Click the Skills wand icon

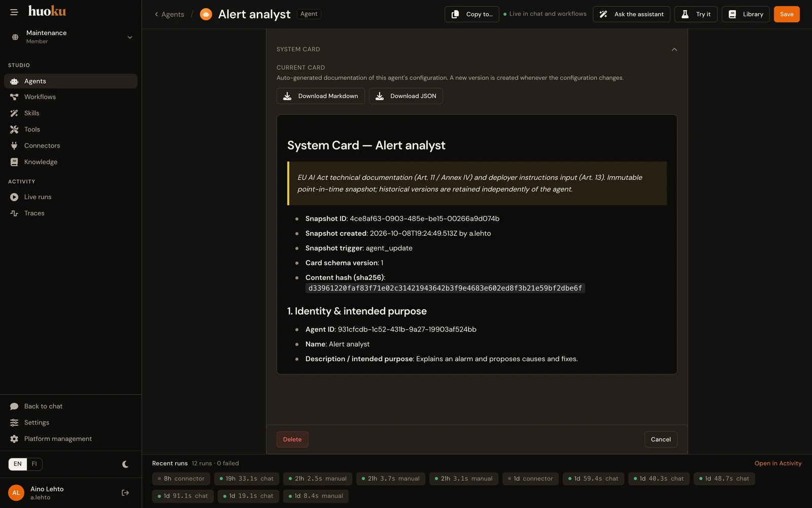pyautogui.click(x=14, y=113)
